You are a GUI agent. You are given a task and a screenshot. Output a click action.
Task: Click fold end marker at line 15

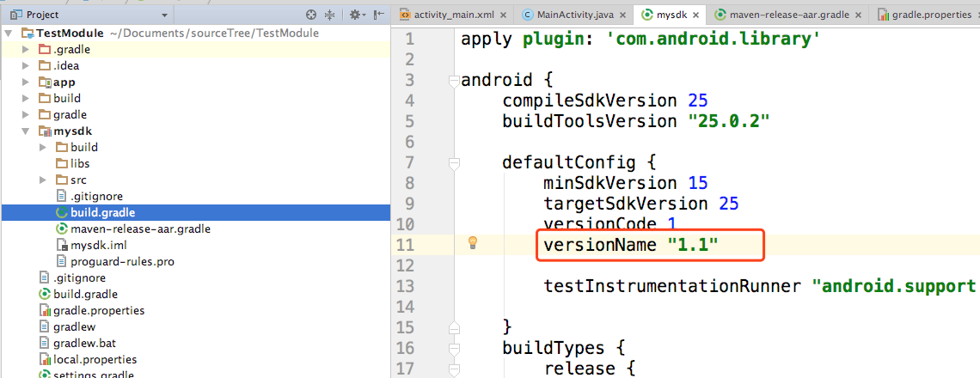455,328
